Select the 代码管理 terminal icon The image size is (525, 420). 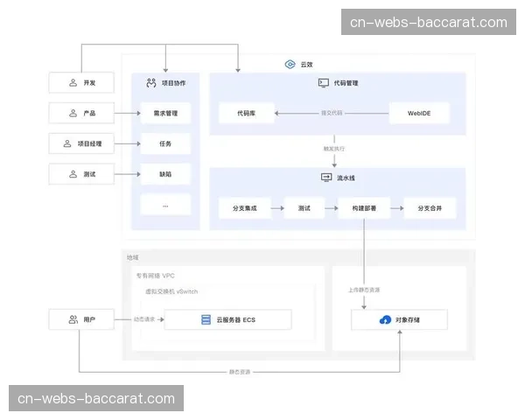tap(323, 83)
